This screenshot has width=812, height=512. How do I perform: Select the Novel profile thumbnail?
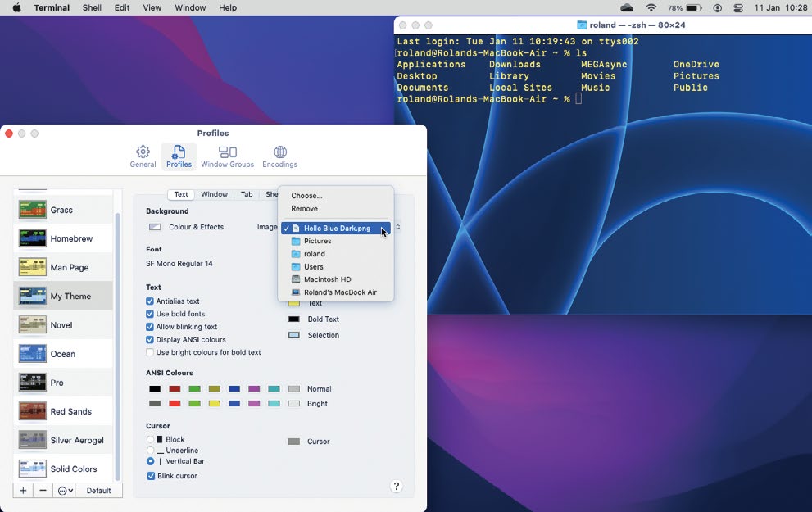(x=32, y=324)
